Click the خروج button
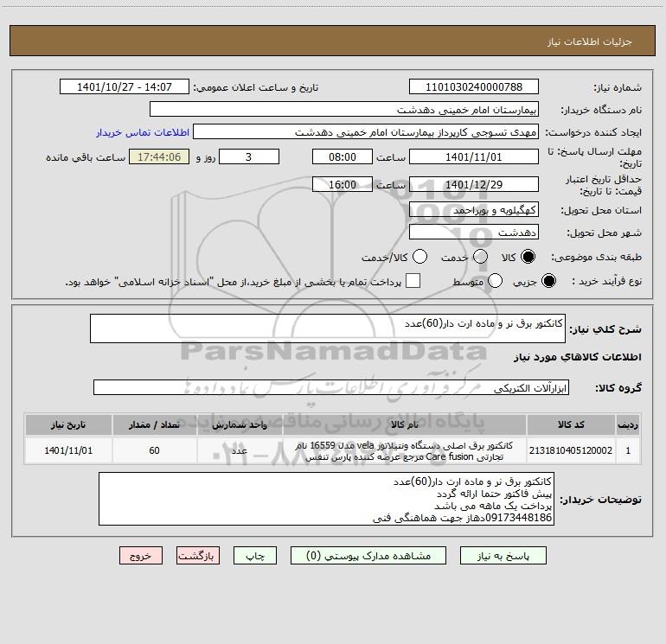This screenshot has width=666, height=644. (x=141, y=556)
